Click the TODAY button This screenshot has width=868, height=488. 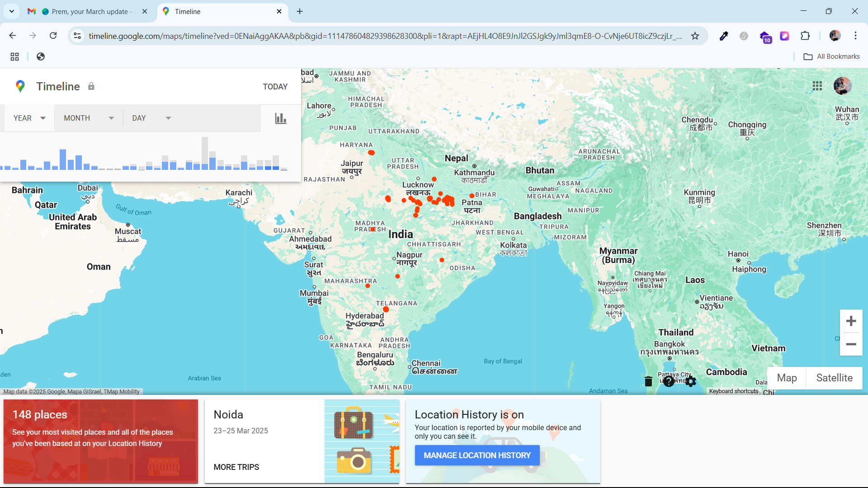pos(275,87)
